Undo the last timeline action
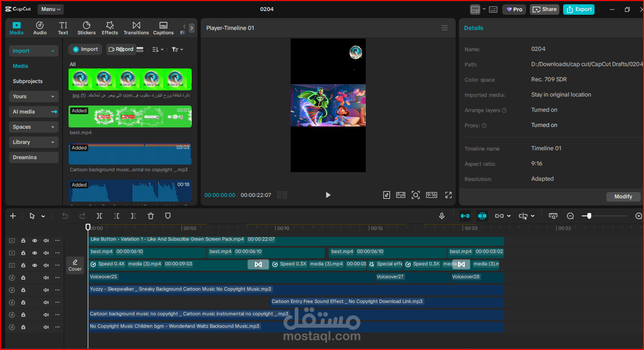644x350 pixels. click(x=65, y=216)
